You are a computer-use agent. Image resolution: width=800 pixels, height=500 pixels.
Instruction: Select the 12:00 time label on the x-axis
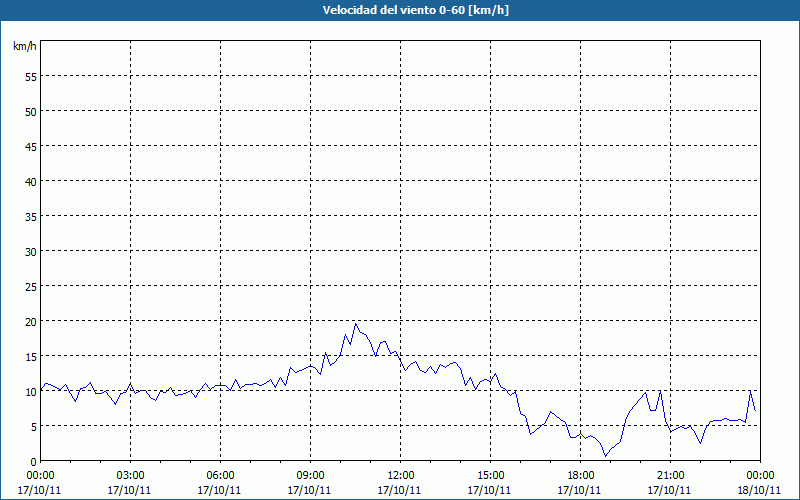pyautogui.click(x=400, y=475)
